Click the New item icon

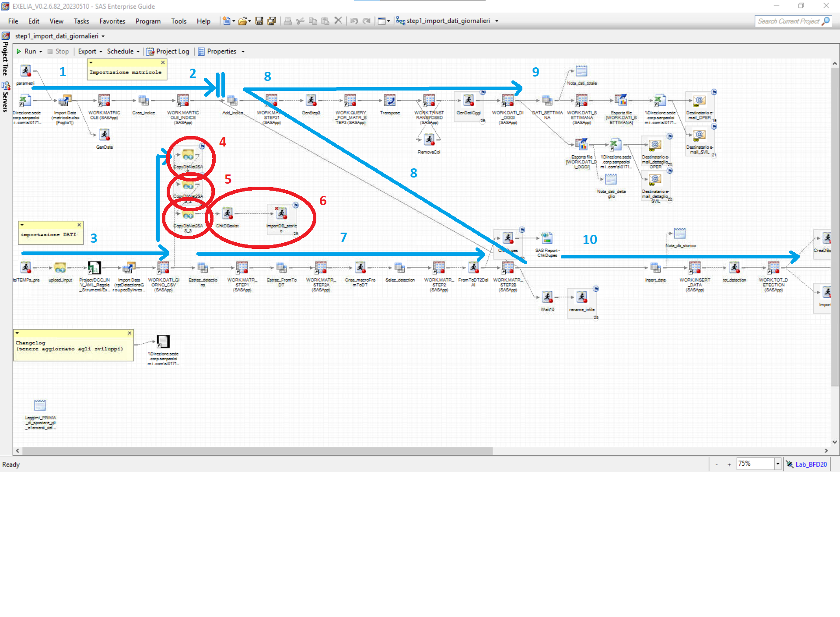click(226, 21)
